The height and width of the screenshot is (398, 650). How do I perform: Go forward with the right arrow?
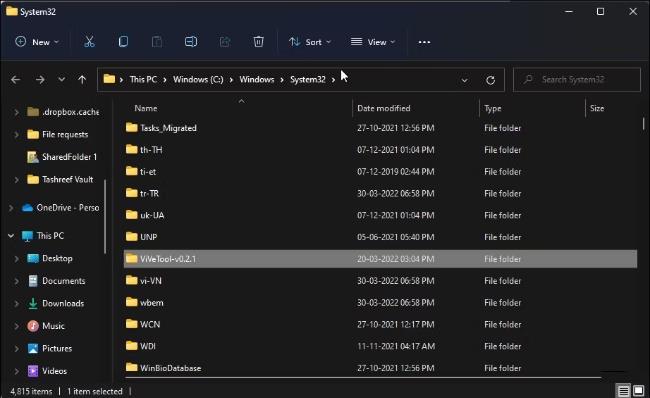[x=40, y=80]
